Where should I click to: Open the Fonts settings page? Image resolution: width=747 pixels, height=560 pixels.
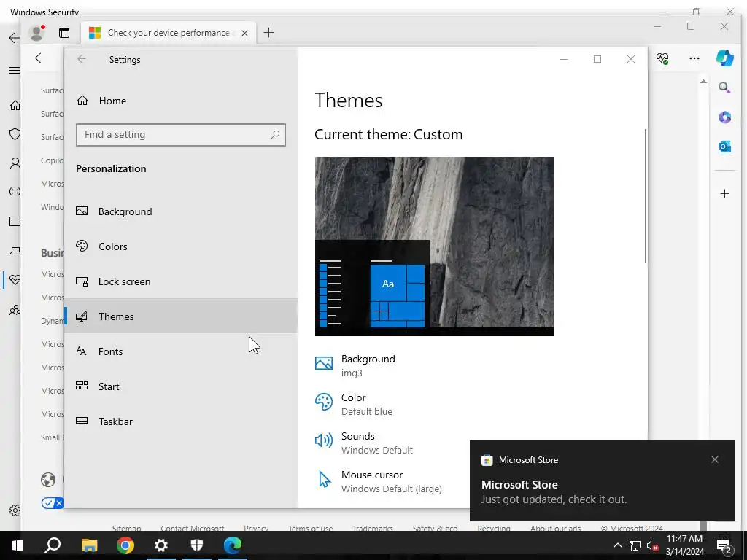coord(181,351)
